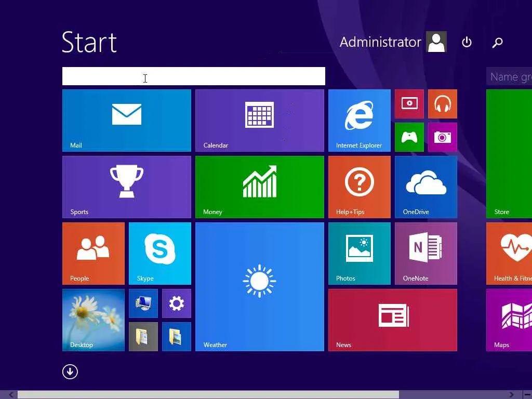Click the group name text field
The height and width of the screenshot is (399, 532).
(x=194, y=76)
